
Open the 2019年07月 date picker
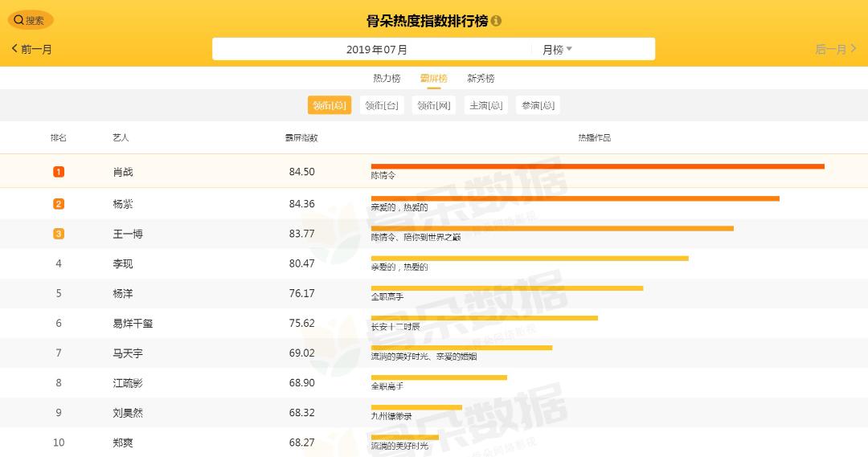[377, 49]
